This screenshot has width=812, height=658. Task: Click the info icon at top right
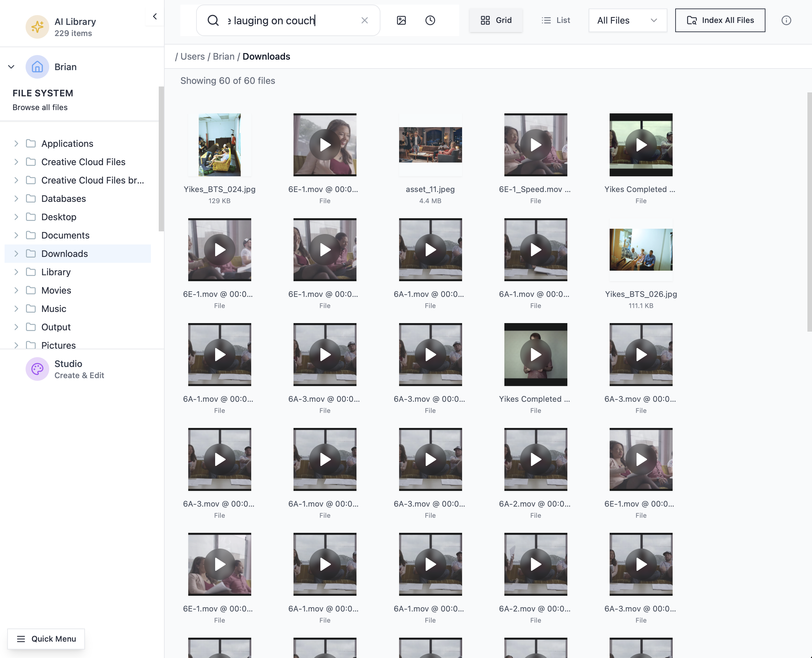[x=786, y=20]
